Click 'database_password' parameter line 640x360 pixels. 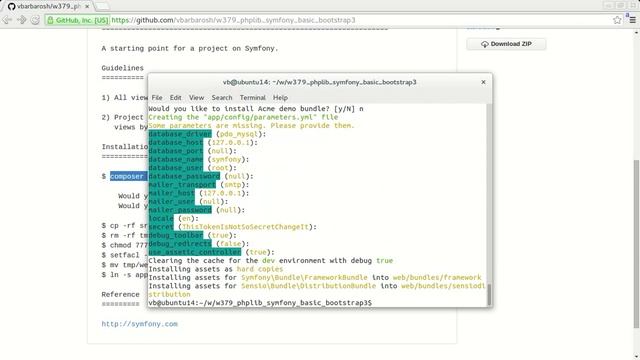pyautogui.click(x=201, y=176)
